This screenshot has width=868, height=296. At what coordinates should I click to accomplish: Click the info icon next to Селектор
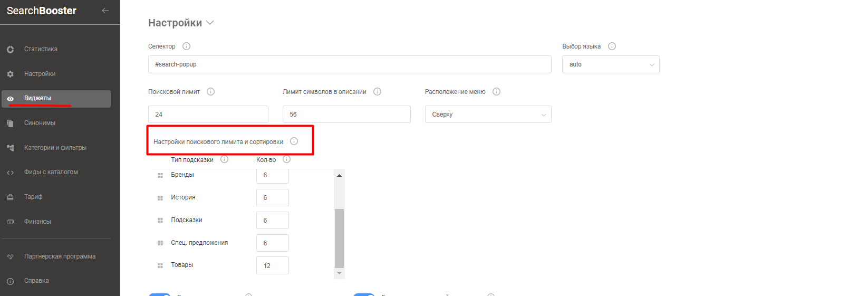(x=186, y=46)
